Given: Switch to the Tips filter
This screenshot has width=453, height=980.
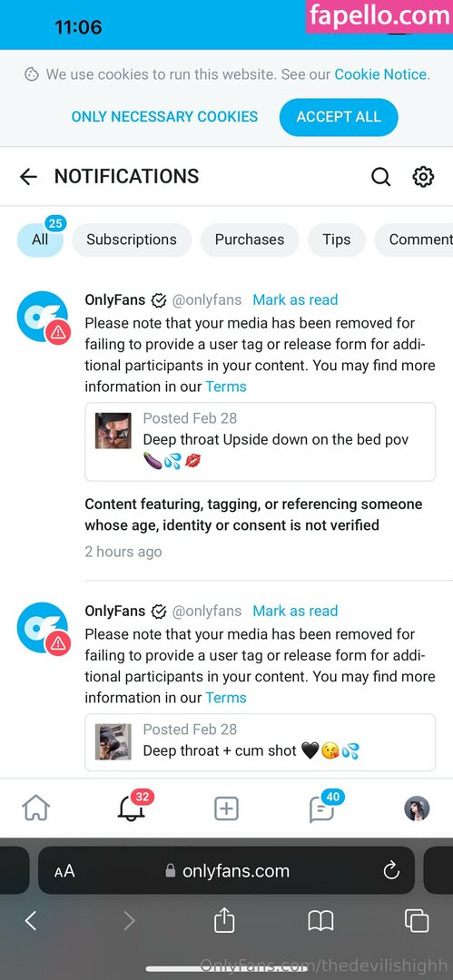Looking at the screenshot, I should [x=337, y=240].
